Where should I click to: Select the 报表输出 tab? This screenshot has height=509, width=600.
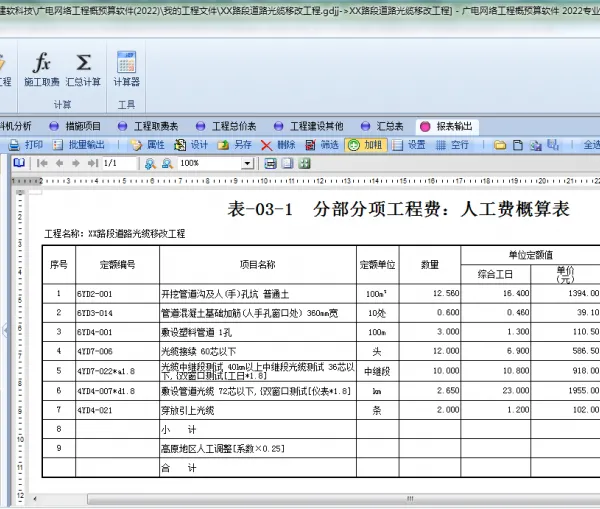click(x=446, y=126)
